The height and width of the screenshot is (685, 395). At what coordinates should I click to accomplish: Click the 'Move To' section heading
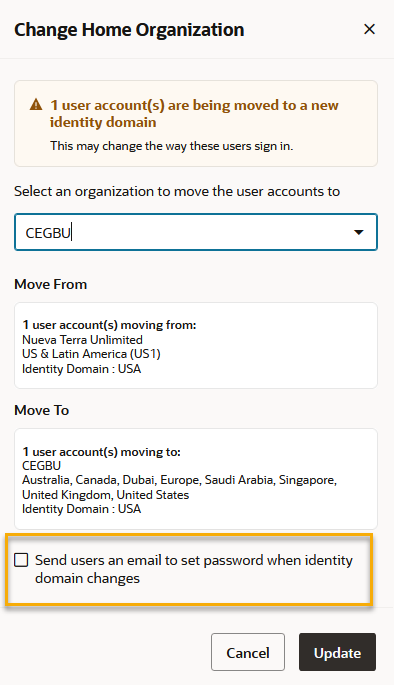click(42, 410)
